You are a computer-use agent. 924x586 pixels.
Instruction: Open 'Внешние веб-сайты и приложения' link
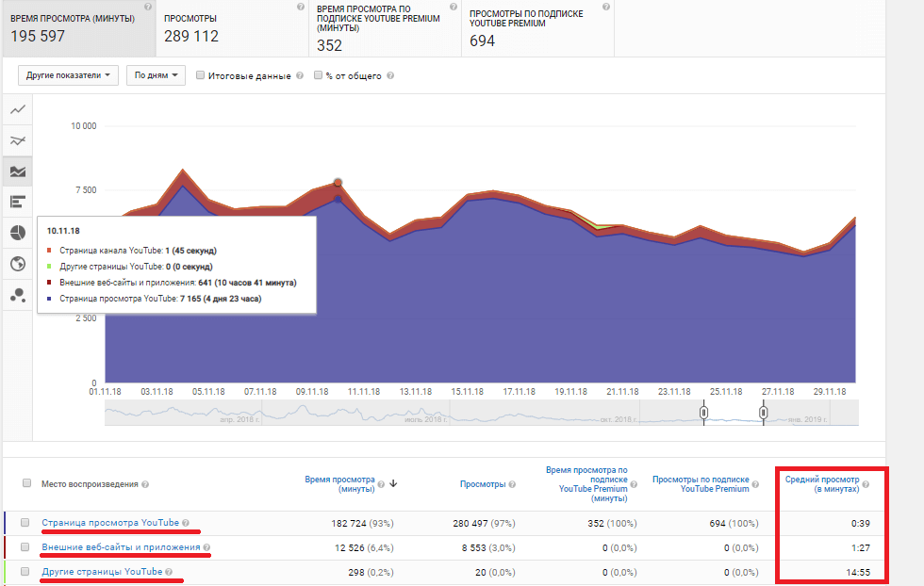point(121,547)
